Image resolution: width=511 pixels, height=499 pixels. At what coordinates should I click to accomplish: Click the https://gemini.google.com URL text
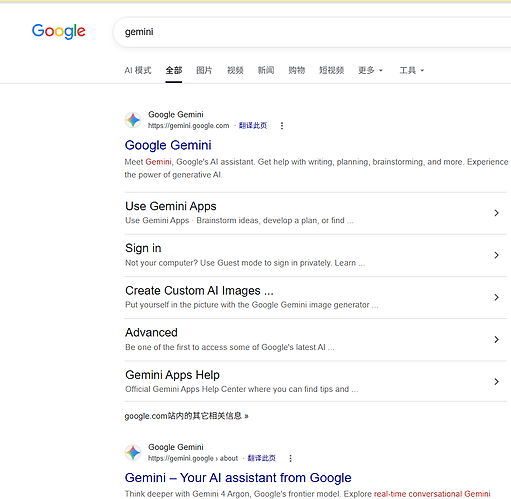coord(189,126)
